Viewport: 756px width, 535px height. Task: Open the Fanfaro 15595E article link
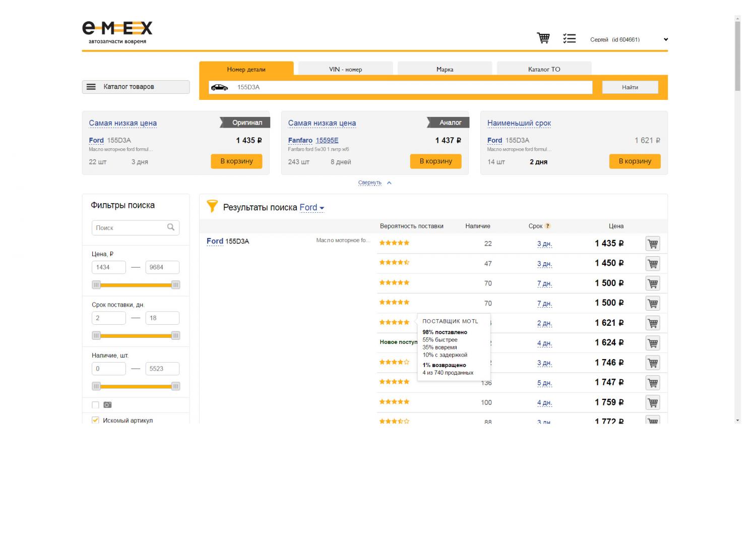[327, 140]
